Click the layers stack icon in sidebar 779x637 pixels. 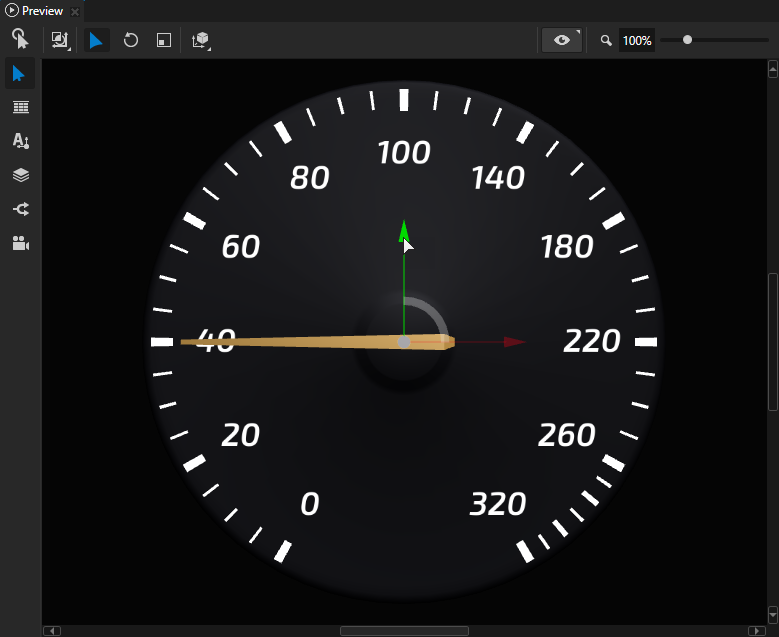coord(20,175)
